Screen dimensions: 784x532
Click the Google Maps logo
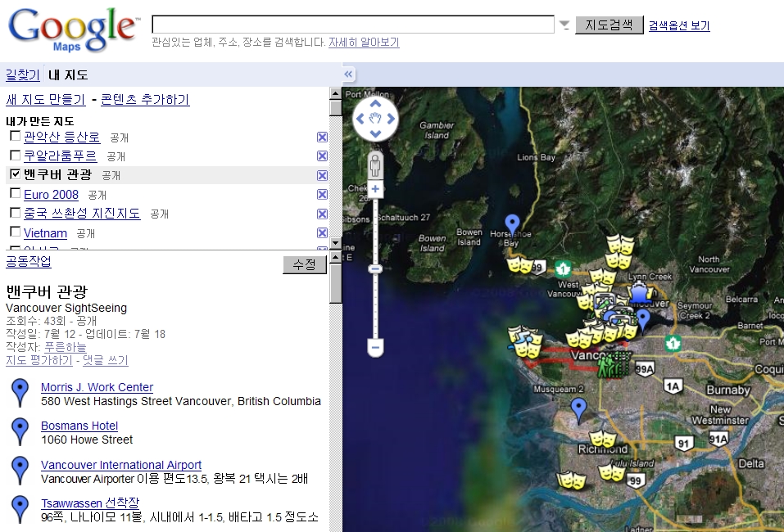click(x=74, y=30)
